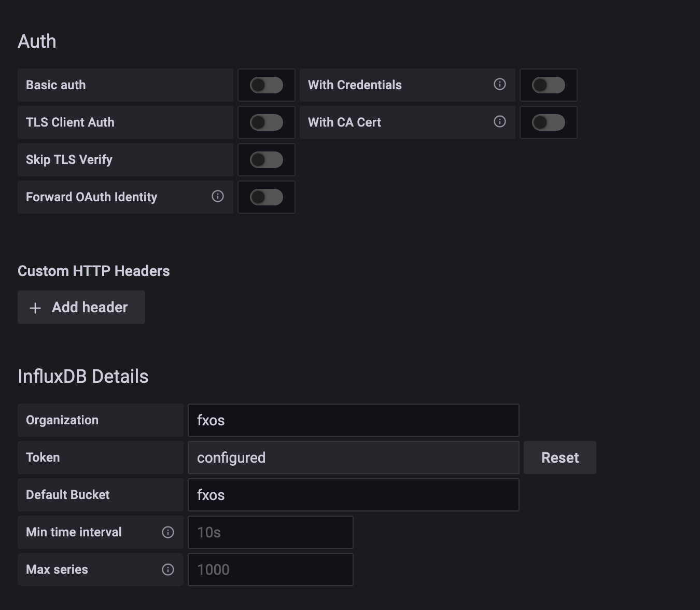This screenshot has width=700, height=610.
Task: View info tooltip for With CA Cert
Action: pos(499,121)
